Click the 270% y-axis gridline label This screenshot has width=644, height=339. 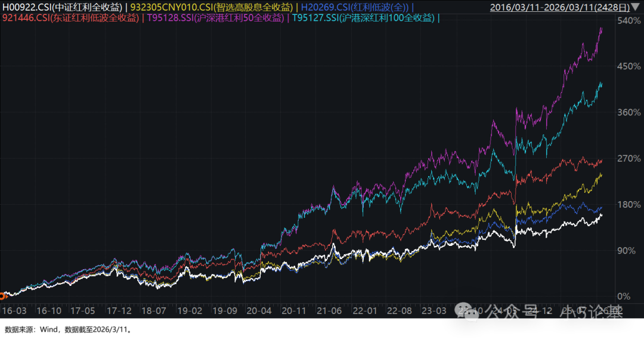[x=627, y=159]
